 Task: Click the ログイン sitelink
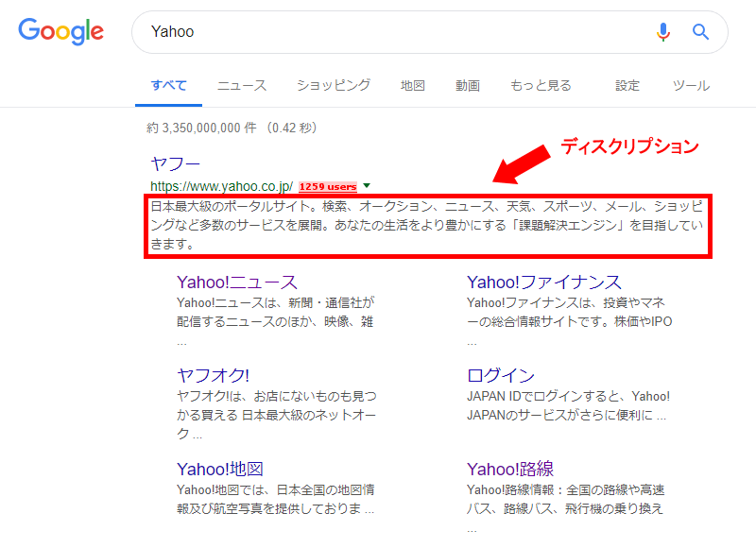(x=500, y=376)
